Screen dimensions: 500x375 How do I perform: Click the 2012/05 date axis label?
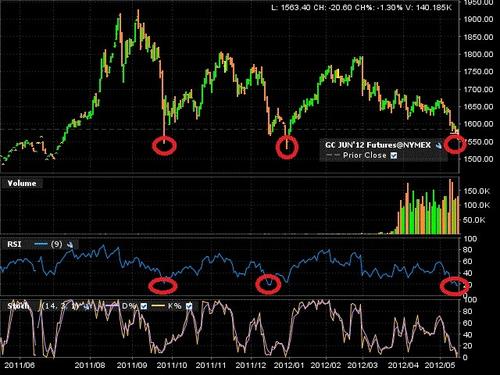[x=440, y=365]
